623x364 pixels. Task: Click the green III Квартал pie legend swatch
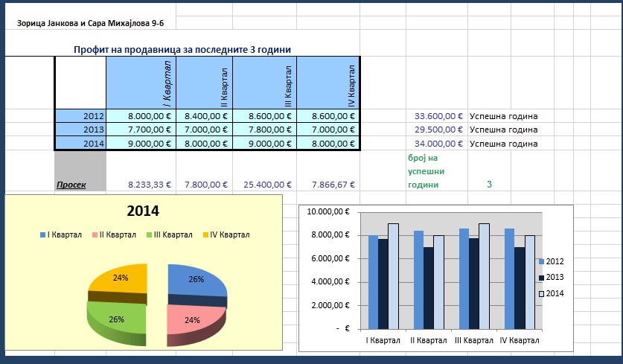click(x=150, y=235)
